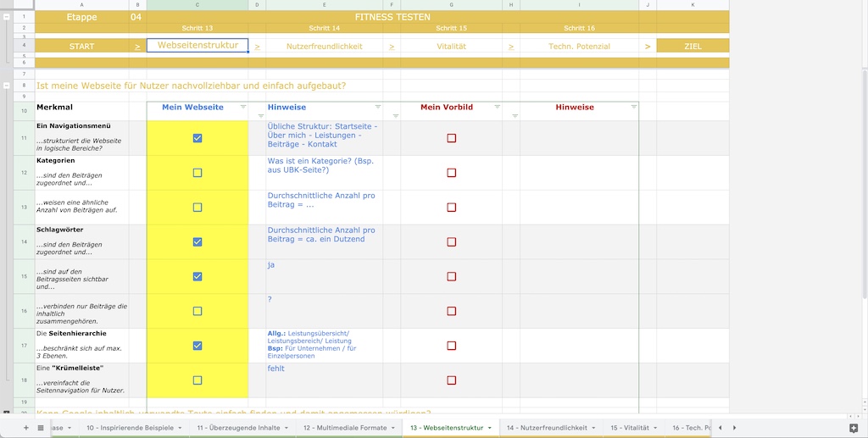
Task: Add a new sheet with the plus icon
Action: [x=25, y=428]
